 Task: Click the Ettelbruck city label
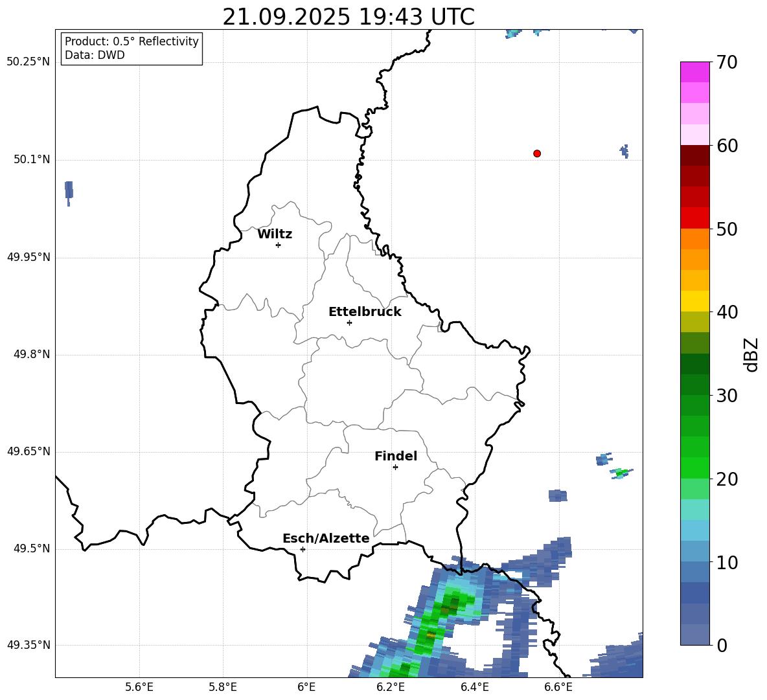pos(365,312)
